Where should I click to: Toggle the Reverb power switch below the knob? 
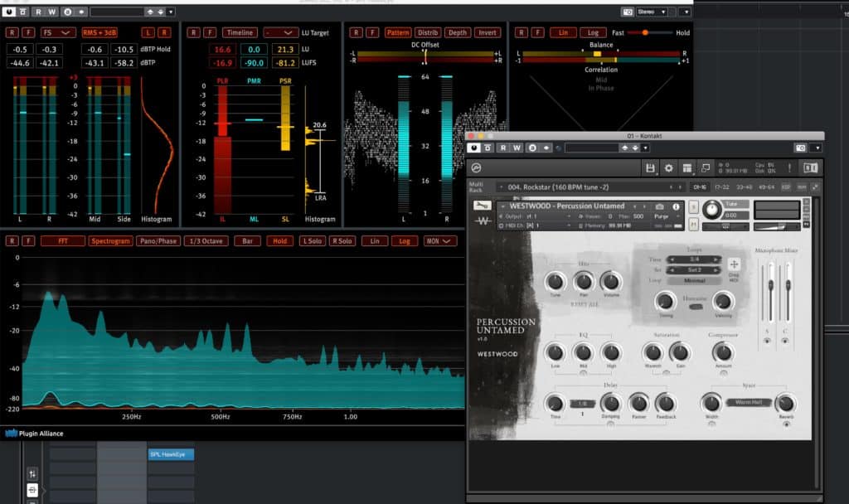(786, 424)
